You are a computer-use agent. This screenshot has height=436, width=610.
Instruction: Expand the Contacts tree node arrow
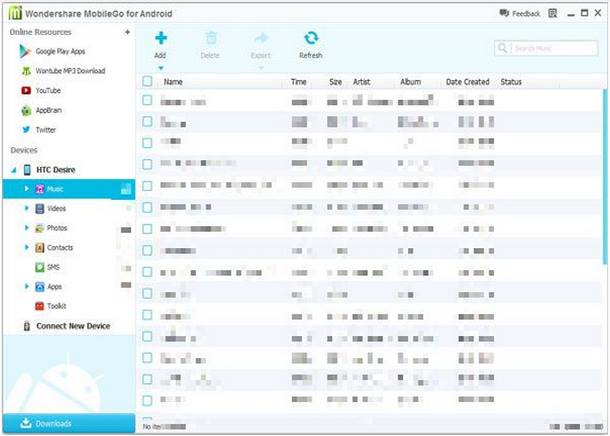[26, 247]
